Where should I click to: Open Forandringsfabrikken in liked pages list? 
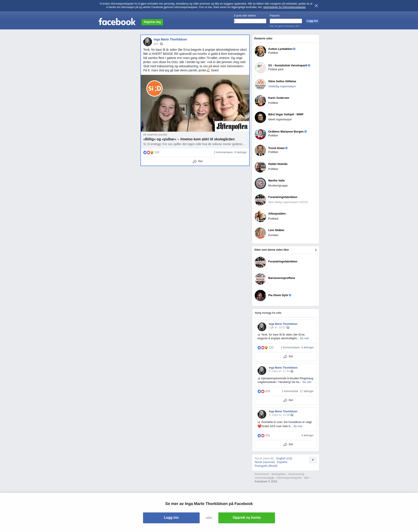[283, 262]
